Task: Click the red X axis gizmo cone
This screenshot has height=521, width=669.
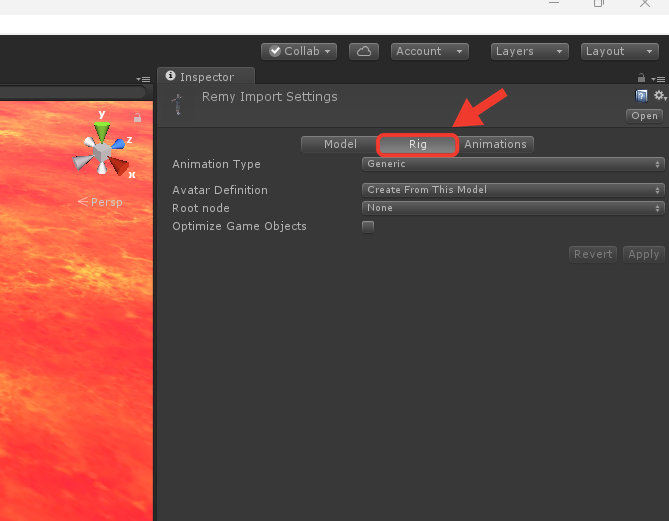Action: tap(119, 165)
